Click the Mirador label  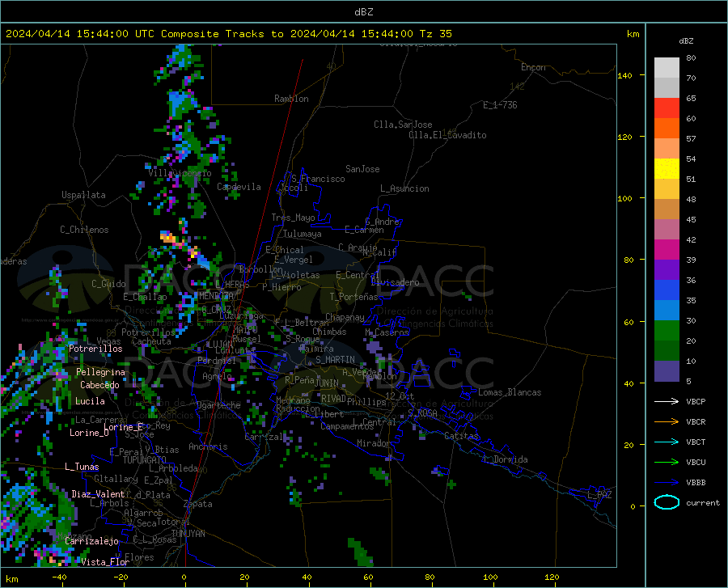coord(374,443)
